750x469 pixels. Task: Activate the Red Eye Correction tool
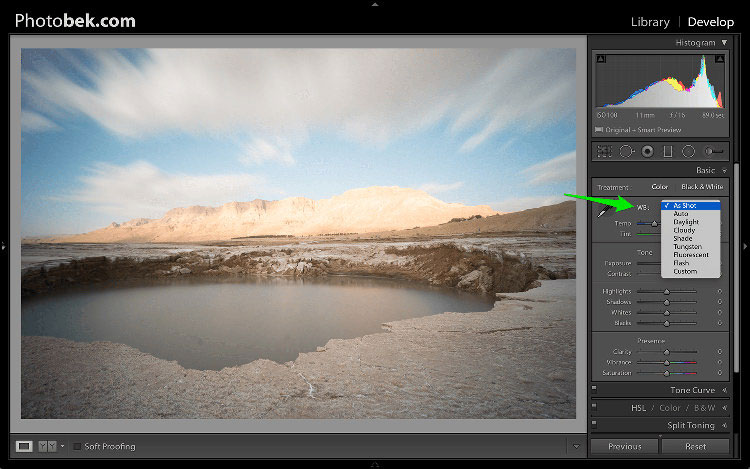coord(647,151)
